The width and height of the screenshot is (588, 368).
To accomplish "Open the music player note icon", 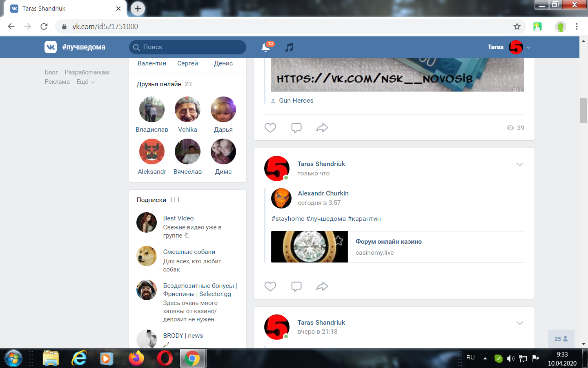I will point(289,47).
